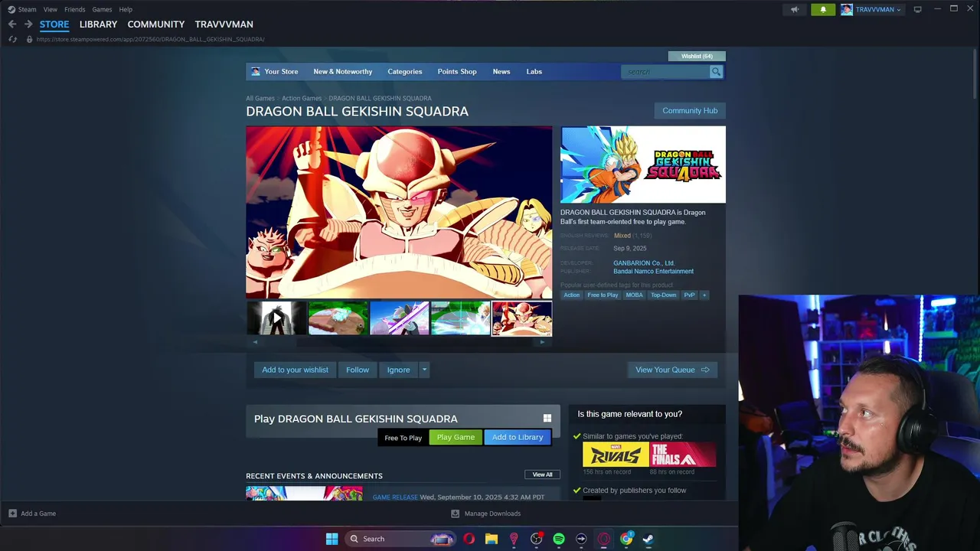
Task: Click the green Play Game button
Action: click(456, 438)
